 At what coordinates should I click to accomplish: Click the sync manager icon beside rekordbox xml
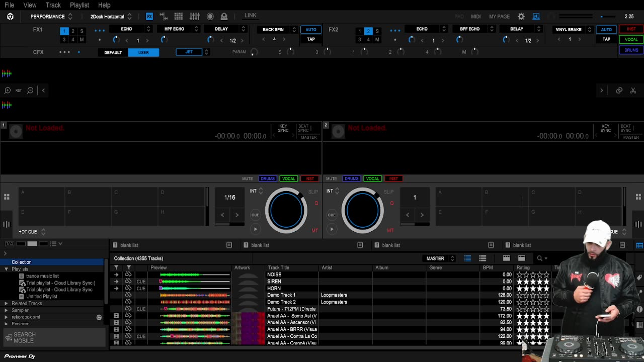pyautogui.click(x=99, y=317)
